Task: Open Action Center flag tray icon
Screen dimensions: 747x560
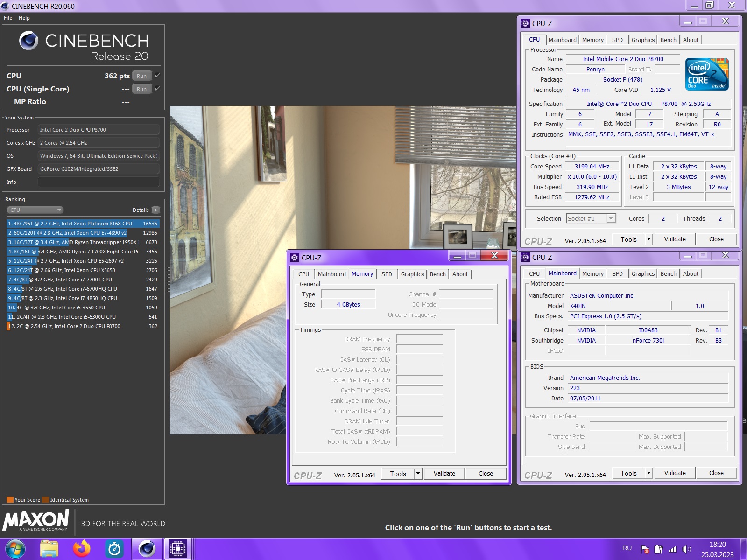Action: pos(645,549)
